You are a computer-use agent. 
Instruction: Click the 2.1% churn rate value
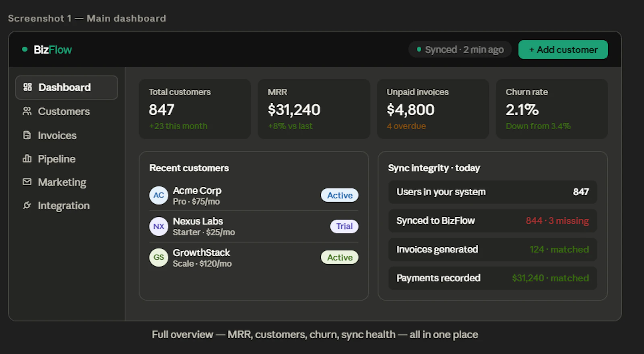(x=522, y=110)
